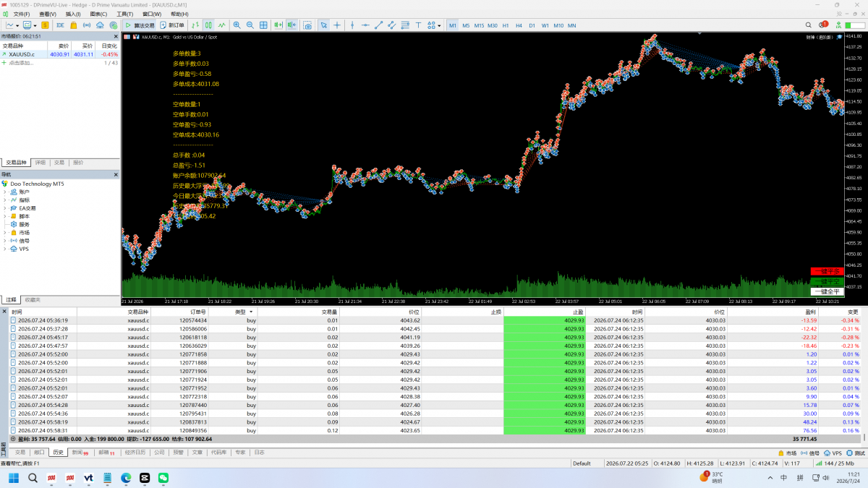Image resolution: width=868 pixels, height=488 pixels.
Task: Open the MetaEditor IDE icon
Action: (60, 25)
